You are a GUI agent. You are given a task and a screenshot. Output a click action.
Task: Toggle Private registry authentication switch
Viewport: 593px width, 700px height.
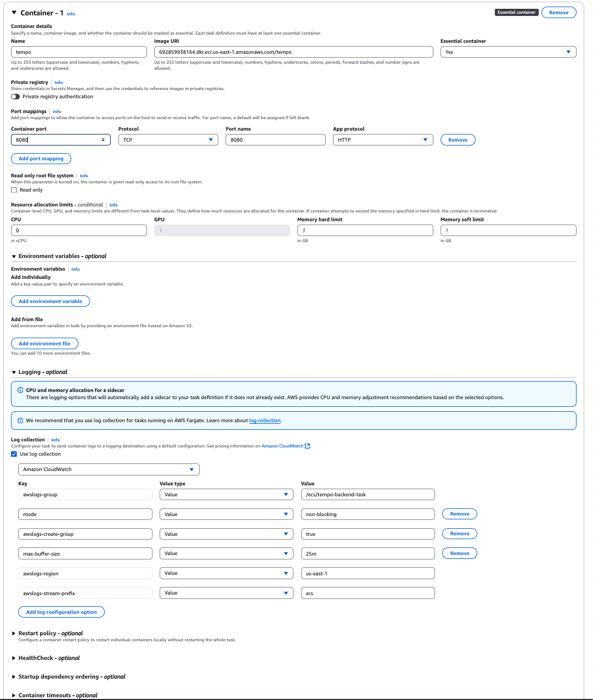(15, 97)
